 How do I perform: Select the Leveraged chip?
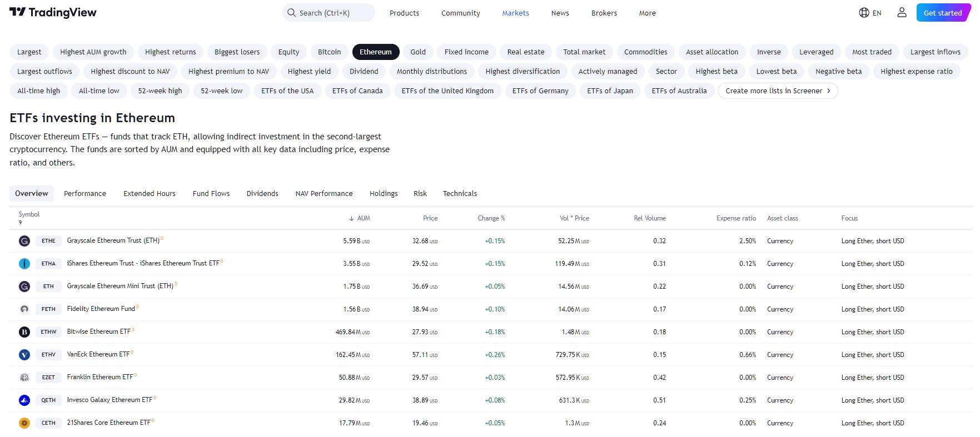(817, 52)
